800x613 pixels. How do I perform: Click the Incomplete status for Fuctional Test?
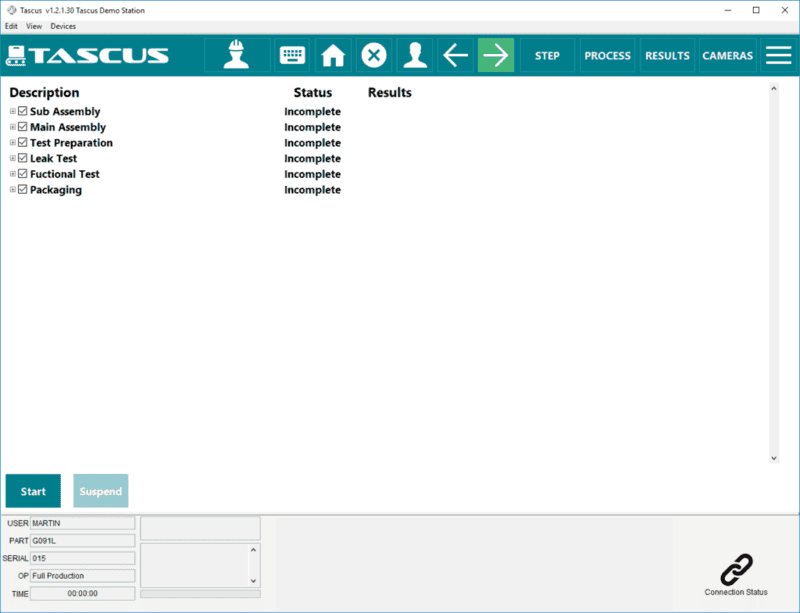pos(312,174)
